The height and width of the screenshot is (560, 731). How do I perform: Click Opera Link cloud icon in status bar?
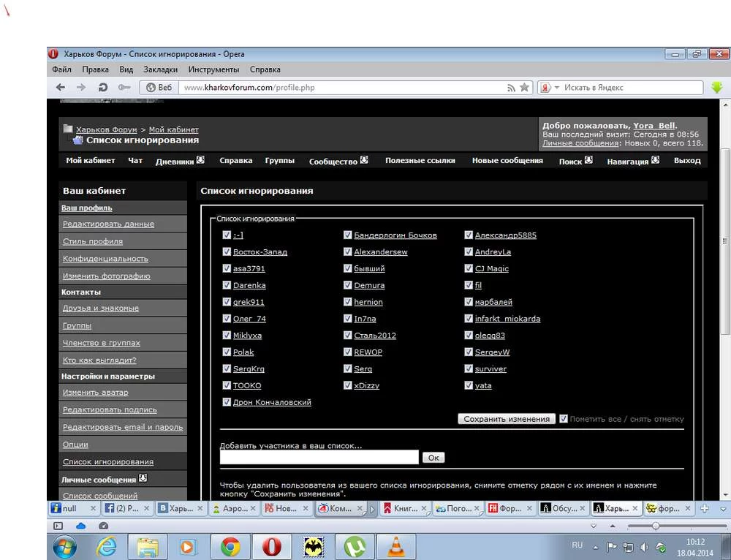pos(81,526)
